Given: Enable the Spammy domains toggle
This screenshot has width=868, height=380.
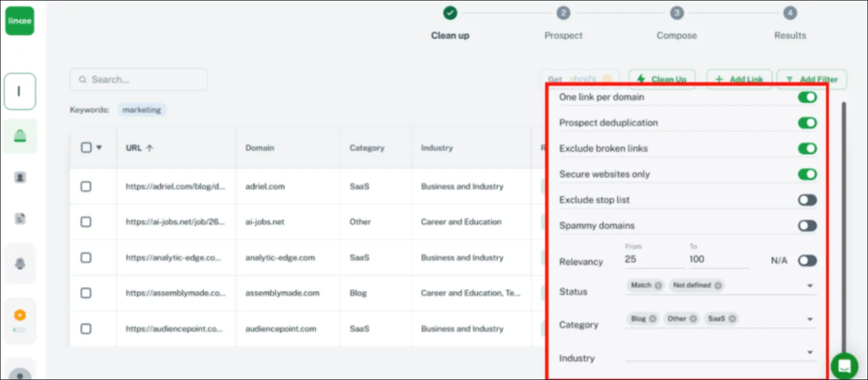Looking at the screenshot, I should [807, 225].
